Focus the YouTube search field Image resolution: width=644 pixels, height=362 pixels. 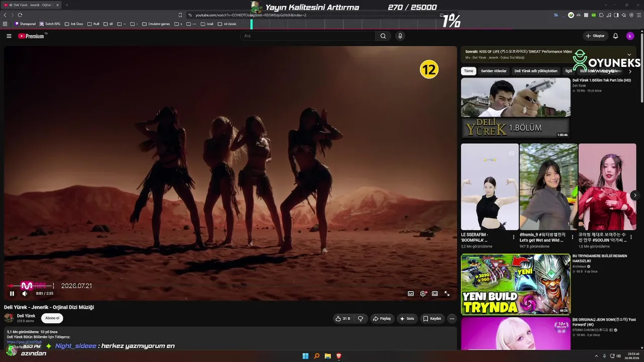point(308,36)
